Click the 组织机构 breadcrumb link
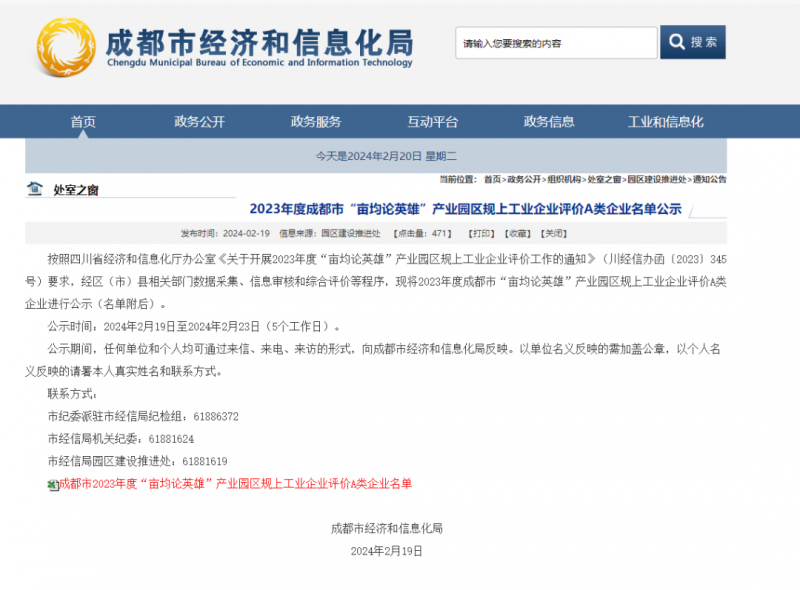The image size is (800, 590). pyautogui.click(x=564, y=179)
